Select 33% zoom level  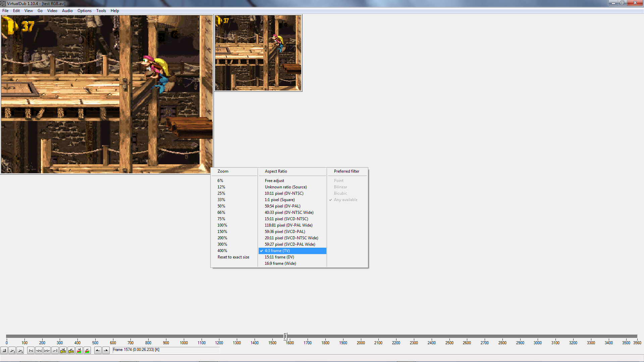coord(234,200)
